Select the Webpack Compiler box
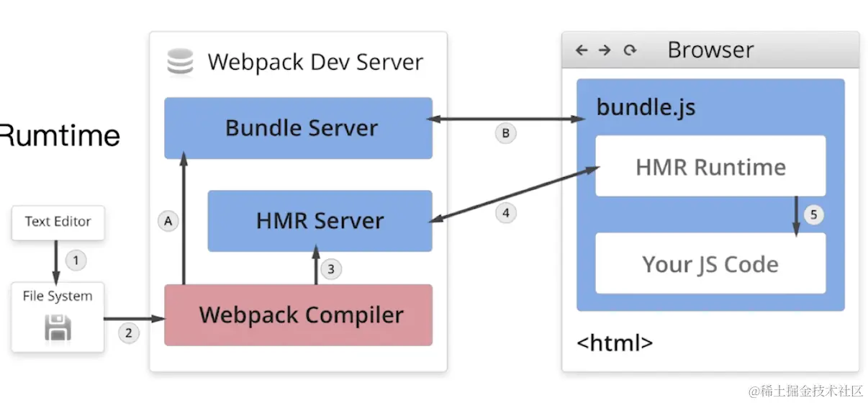 click(299, 315)
